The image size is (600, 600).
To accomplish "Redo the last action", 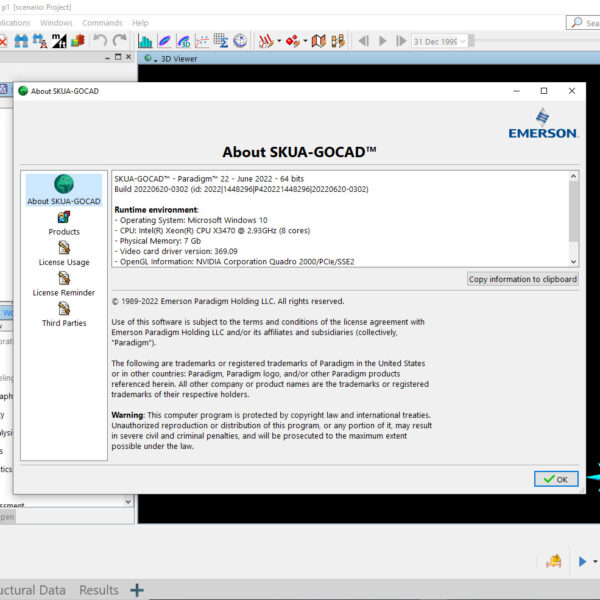I will point(120,40).
